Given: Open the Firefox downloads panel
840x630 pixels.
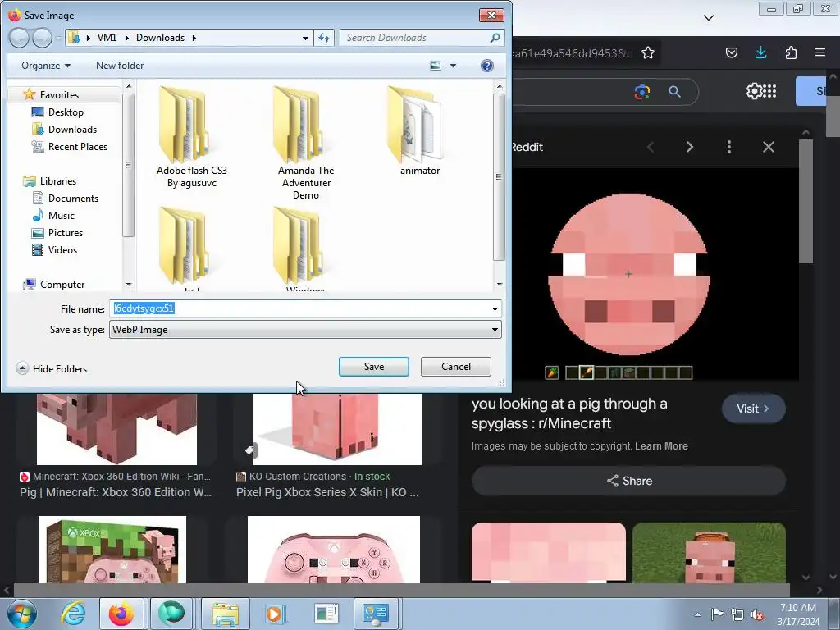Looking at the screenshot, I should pos(760,52).
